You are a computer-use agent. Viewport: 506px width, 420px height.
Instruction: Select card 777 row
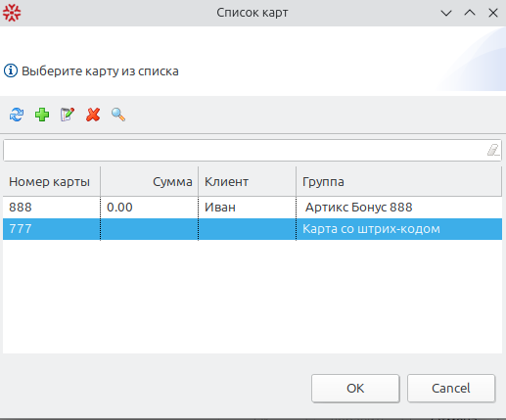253,229
